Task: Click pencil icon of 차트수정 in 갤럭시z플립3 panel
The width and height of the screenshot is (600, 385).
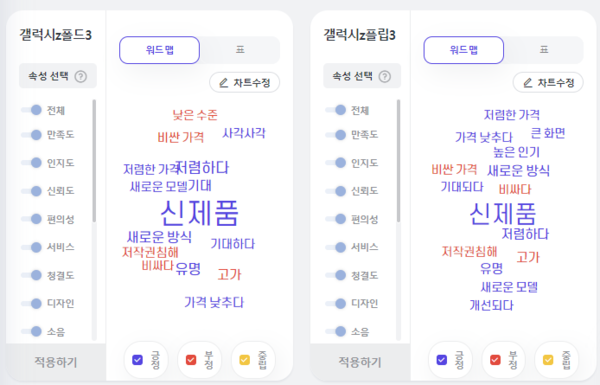Action: [528, 83]
